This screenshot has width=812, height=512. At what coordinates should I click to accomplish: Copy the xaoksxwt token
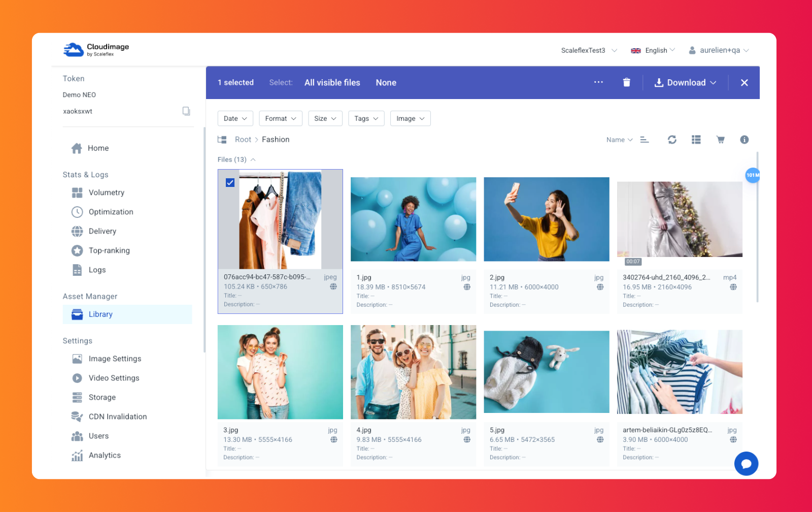click(186, 111)
